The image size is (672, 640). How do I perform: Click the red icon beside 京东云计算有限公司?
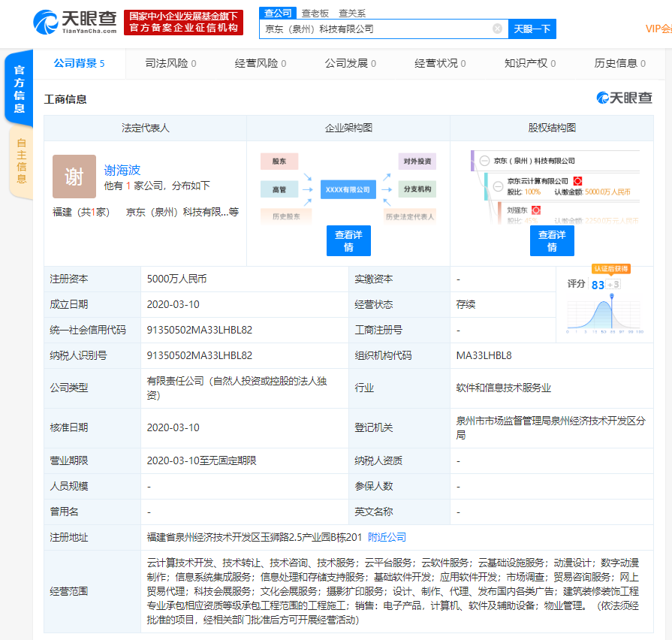click(577, 181)
